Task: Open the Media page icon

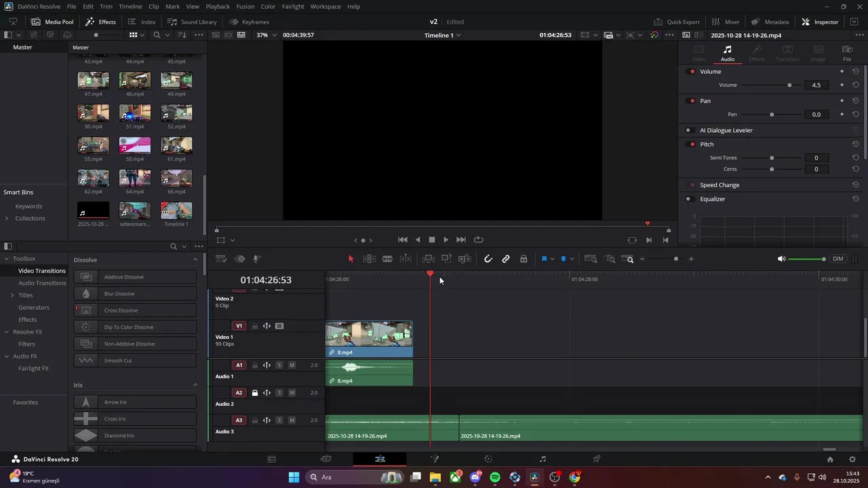Action: 271,459
